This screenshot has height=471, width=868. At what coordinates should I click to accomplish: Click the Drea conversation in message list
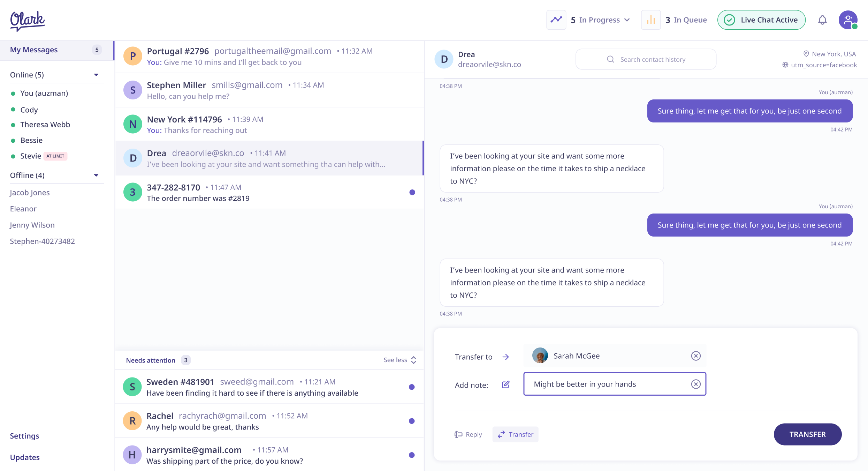(x=268, y=158)
